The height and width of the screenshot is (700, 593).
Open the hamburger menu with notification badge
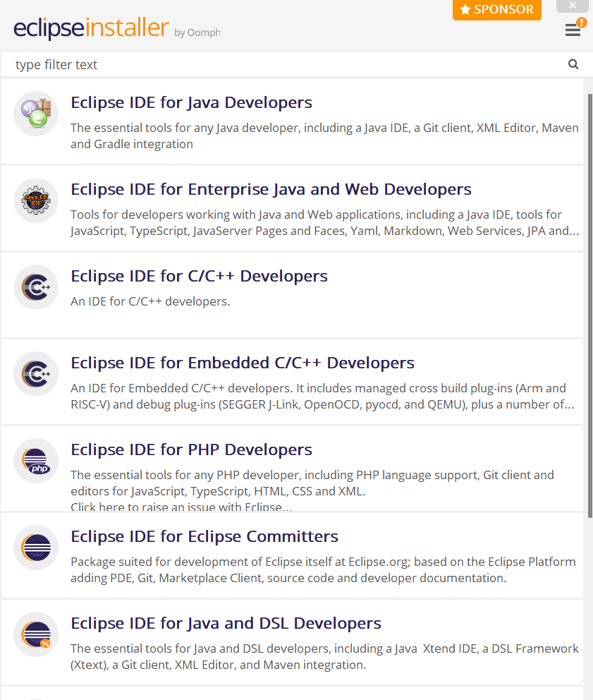pos(573,30)
